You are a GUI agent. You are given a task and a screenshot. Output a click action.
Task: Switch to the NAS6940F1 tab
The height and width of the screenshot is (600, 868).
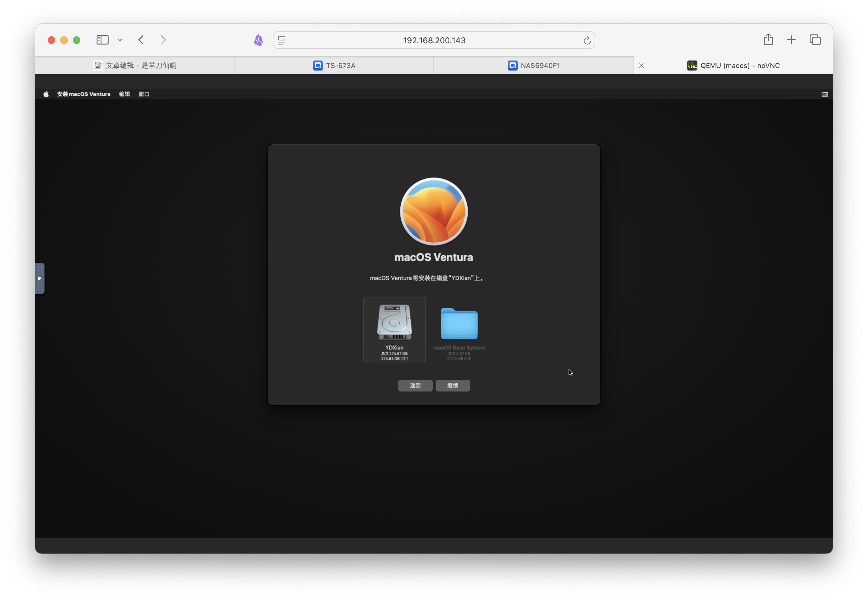pyautogui.click(x=534, y=66)
